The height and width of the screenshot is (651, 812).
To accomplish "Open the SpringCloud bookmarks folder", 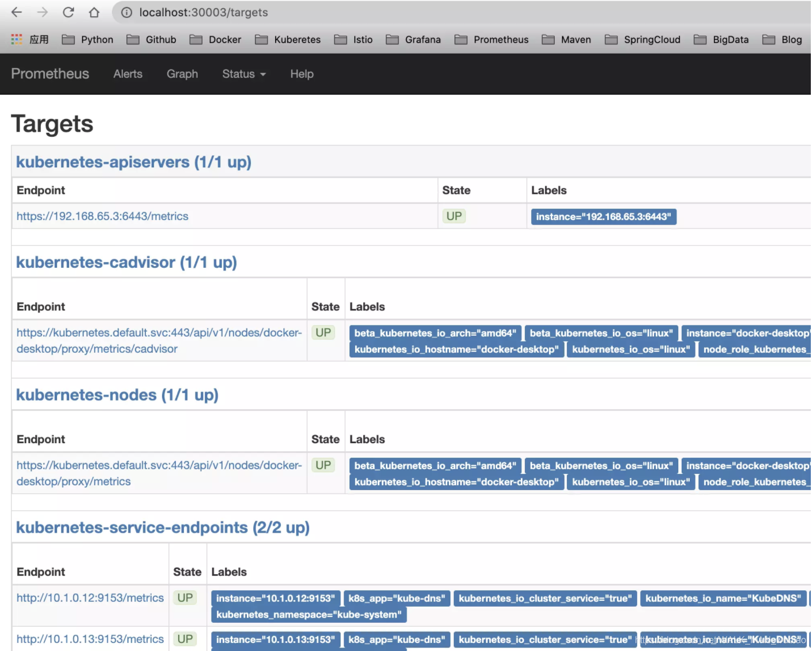I will pyautogui.click(x=642, y=39).
